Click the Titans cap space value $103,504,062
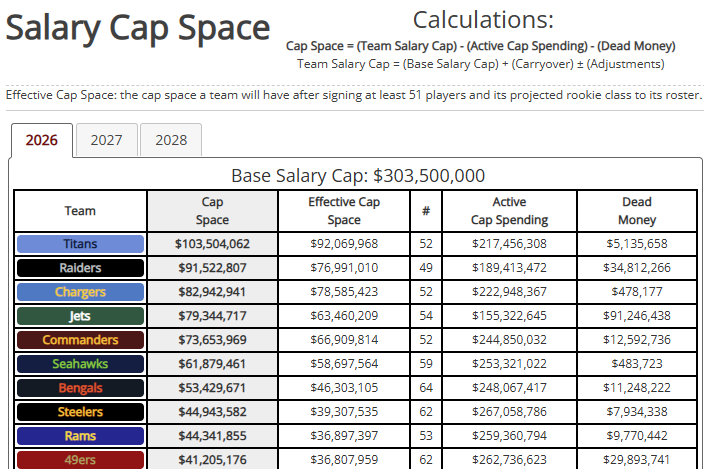Screen dimensions: 704x469 click(212, 244)
